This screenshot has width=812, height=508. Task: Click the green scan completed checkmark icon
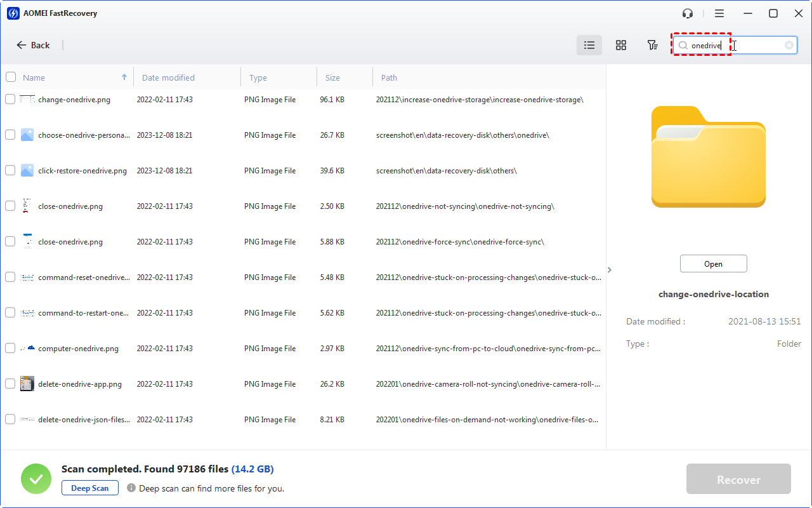pos(36,479)
